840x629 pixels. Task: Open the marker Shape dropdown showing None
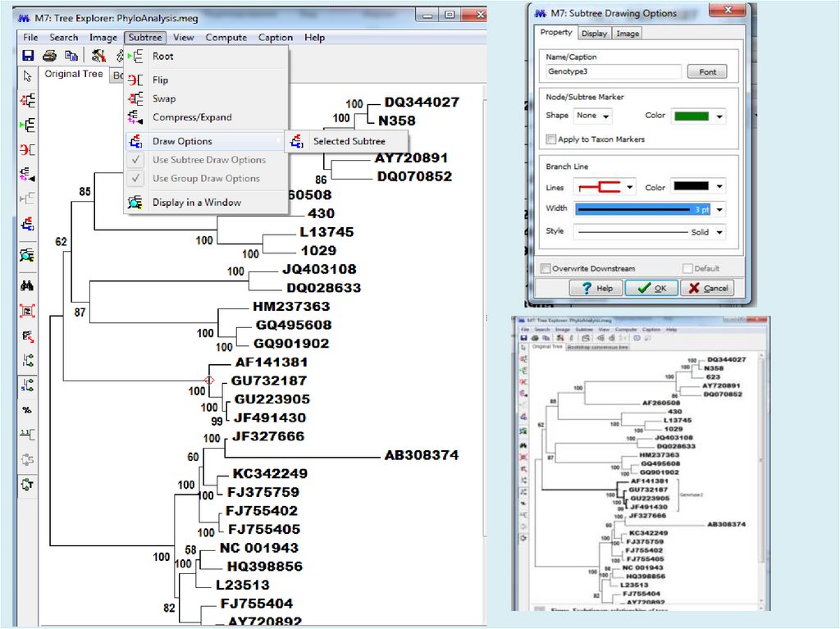point(597,116)
